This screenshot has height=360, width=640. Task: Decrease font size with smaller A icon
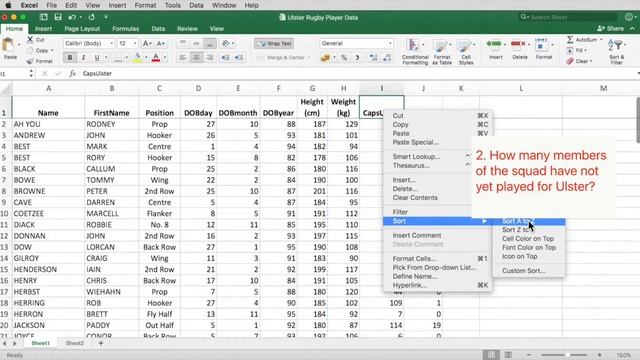pos(161,44)
